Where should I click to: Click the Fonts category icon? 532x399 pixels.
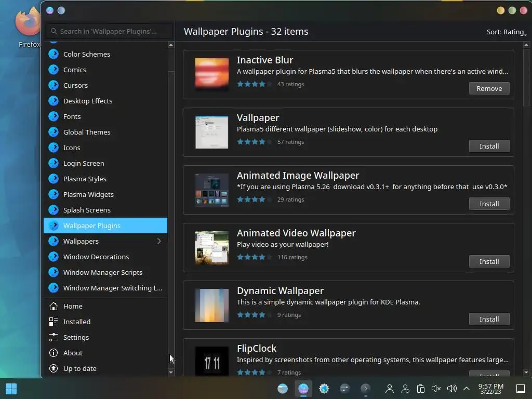(x=54, y=116)
